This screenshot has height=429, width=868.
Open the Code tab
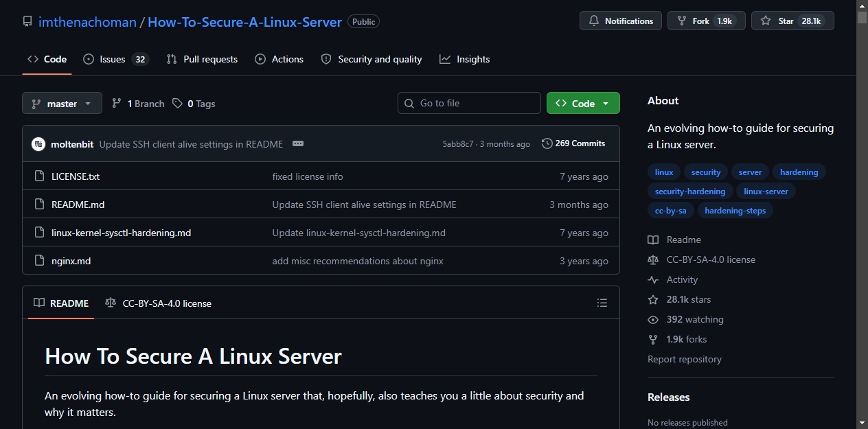(47, 59)
